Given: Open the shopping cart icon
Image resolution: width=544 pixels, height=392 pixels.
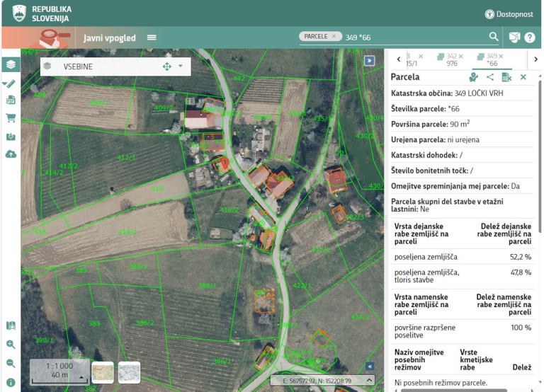Looking at the screenshot, I should (11, 118).
